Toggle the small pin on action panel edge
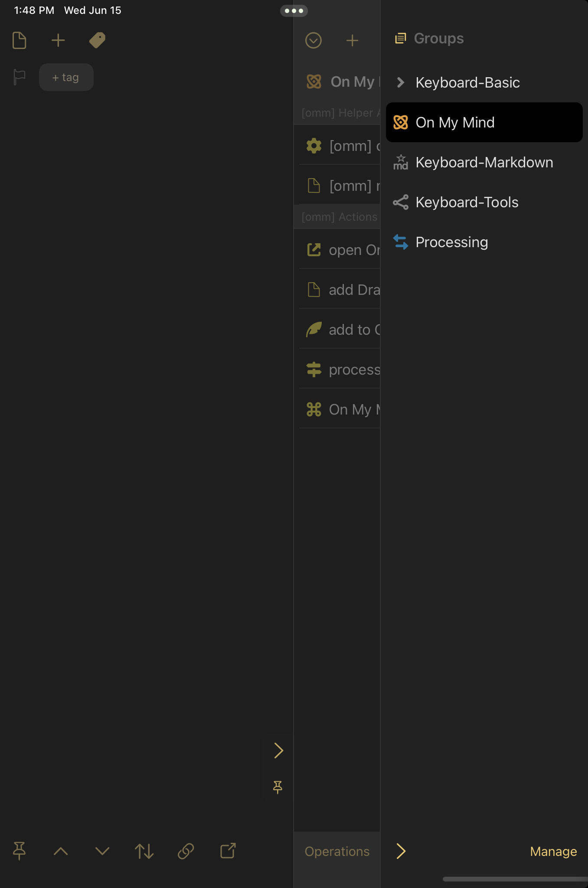The width and height of the screenshot is (588, 888). [278, 787]
